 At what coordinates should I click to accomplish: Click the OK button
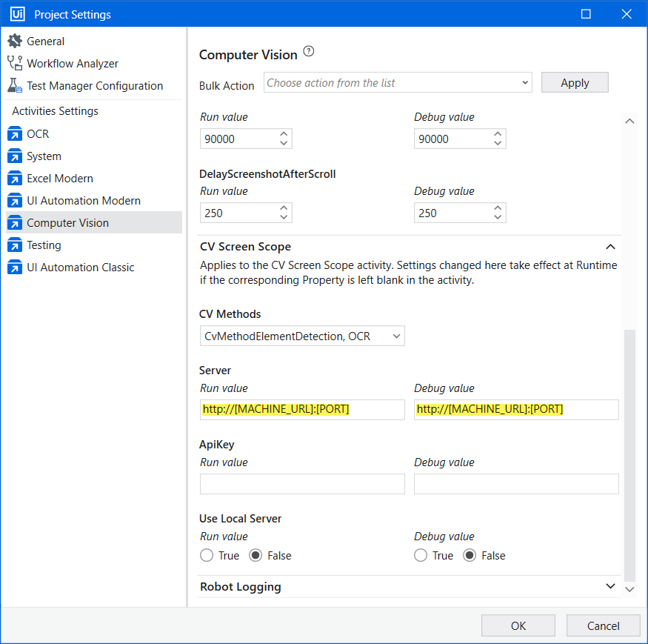[518, 625]
